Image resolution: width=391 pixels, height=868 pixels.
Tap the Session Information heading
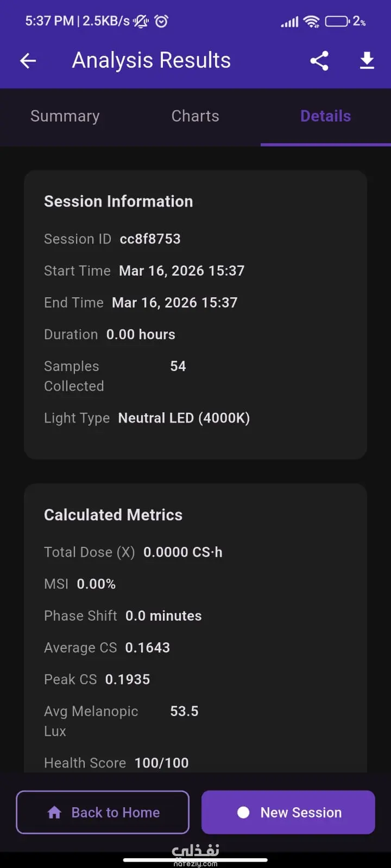tap(118, 201)
